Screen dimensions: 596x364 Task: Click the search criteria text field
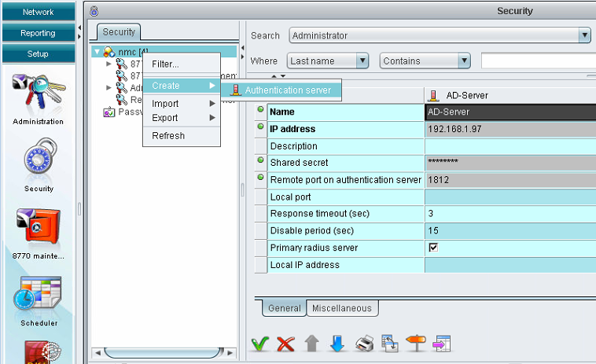539,61
